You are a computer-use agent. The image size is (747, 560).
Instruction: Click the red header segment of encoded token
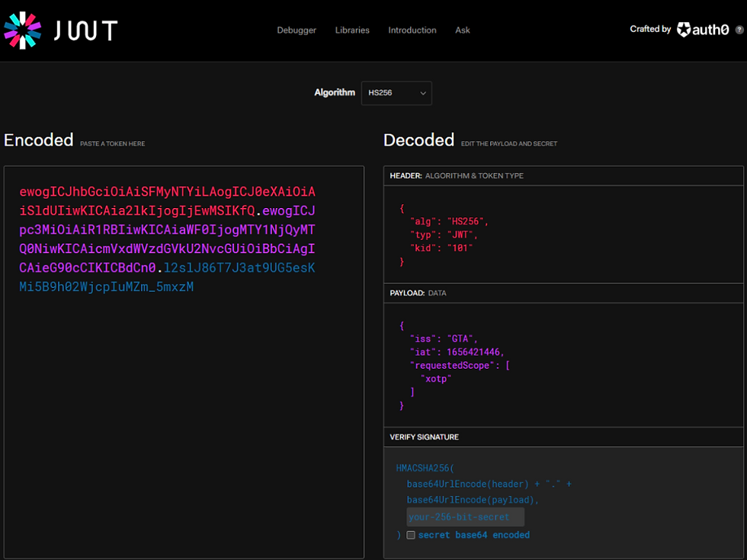[167, 200]
